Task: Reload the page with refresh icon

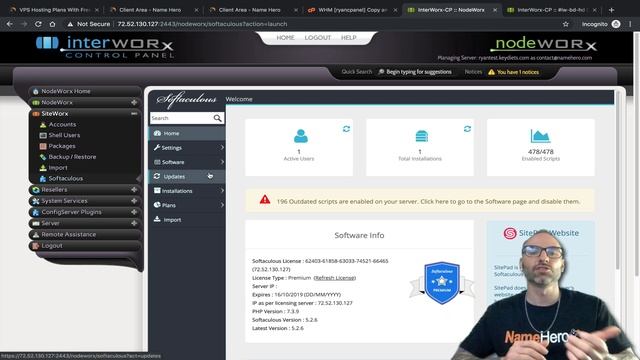Action: [38, 24]
